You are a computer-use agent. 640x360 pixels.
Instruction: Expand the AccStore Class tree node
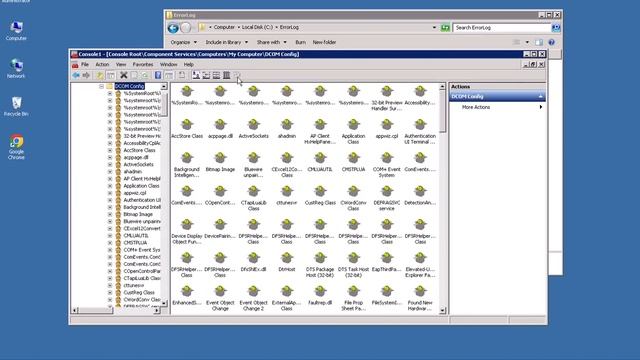click(x=110, y=151)
